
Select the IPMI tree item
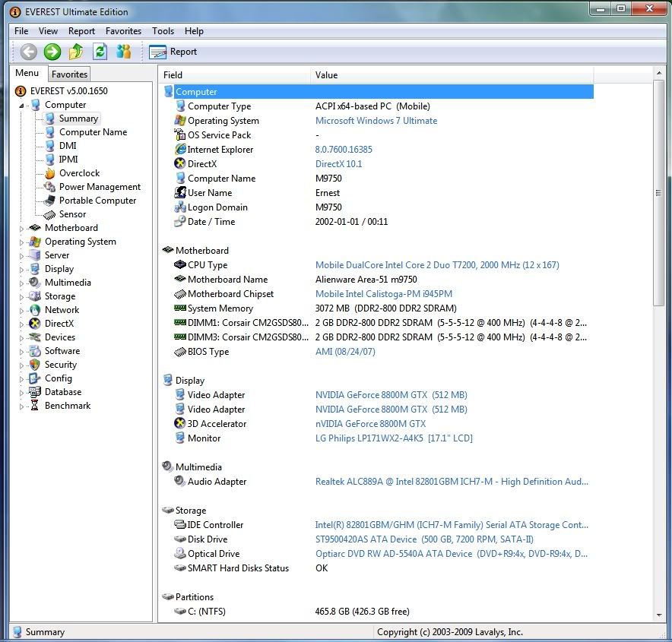coord(68,160)
